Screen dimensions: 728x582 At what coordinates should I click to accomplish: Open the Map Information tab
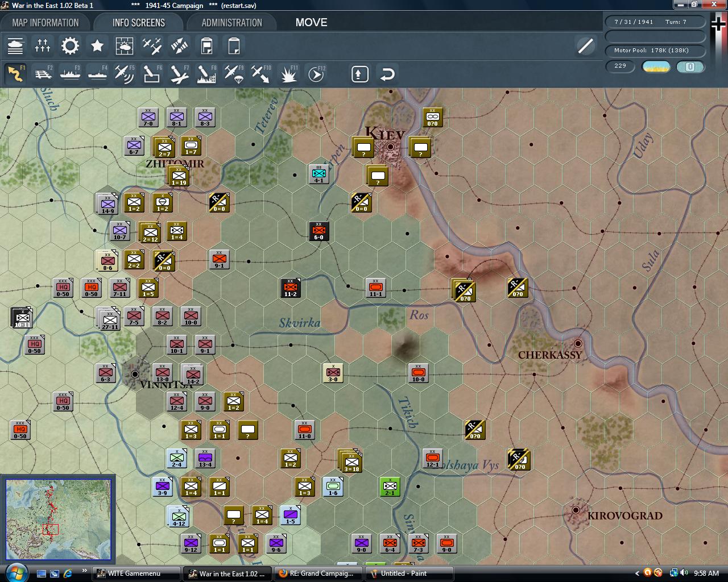pos(45,23)
